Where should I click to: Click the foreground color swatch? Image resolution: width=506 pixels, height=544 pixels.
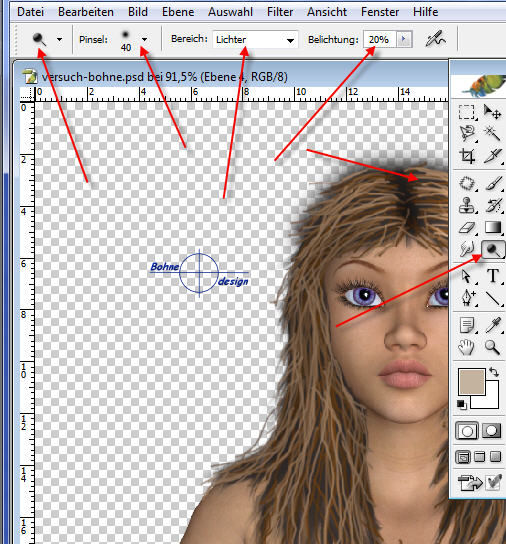471,382
